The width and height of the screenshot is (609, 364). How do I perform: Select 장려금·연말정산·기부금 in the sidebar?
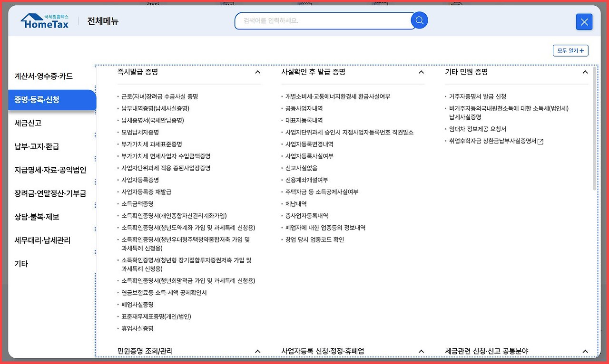[51, 193]
